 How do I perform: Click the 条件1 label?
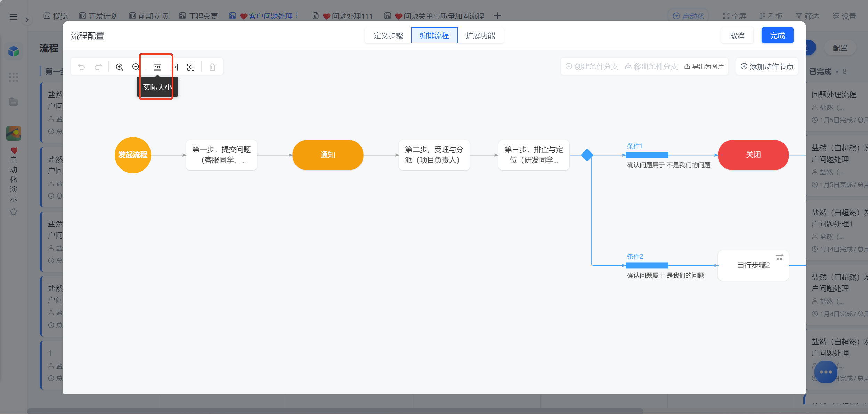(x=635, y=146)
